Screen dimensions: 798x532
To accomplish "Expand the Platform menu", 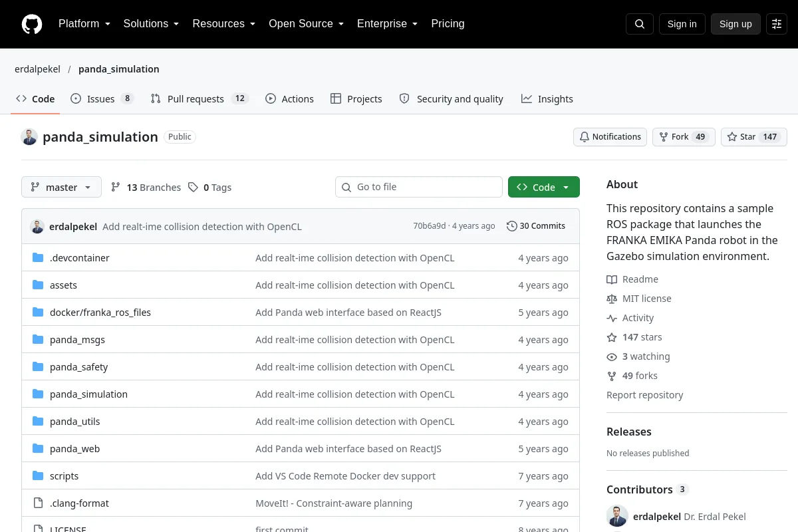I will coord(84,23).
